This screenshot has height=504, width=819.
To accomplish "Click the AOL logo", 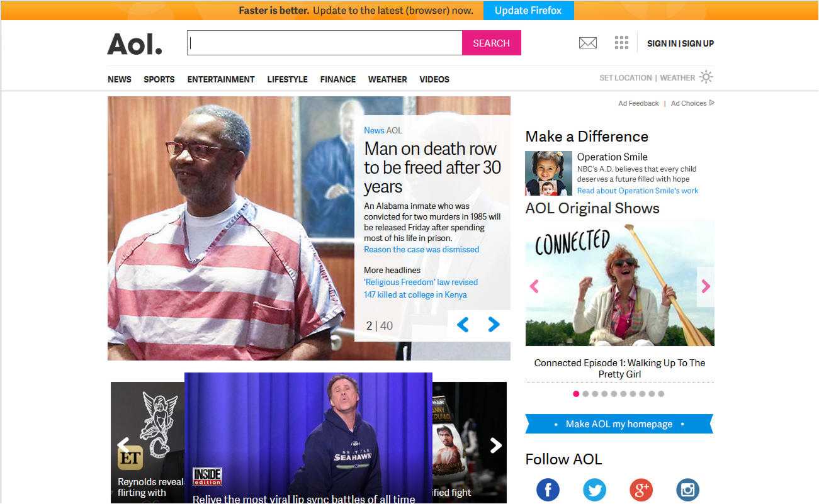I will point(135,43).
